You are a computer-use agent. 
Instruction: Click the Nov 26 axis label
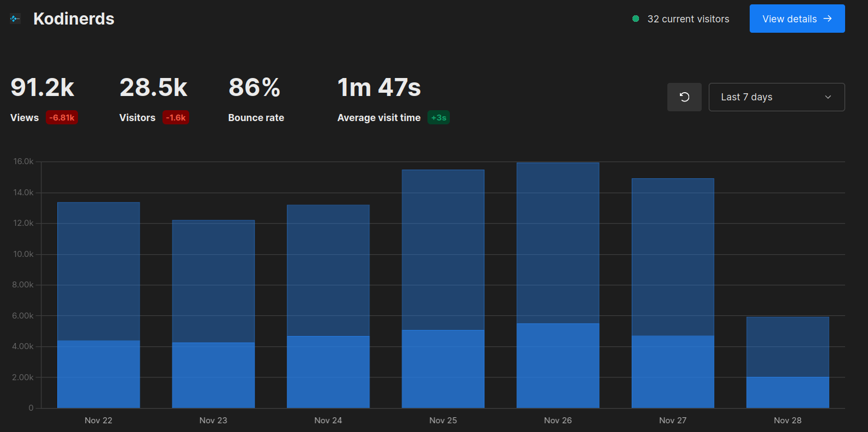pyautogui.click(x=558, y=421)
